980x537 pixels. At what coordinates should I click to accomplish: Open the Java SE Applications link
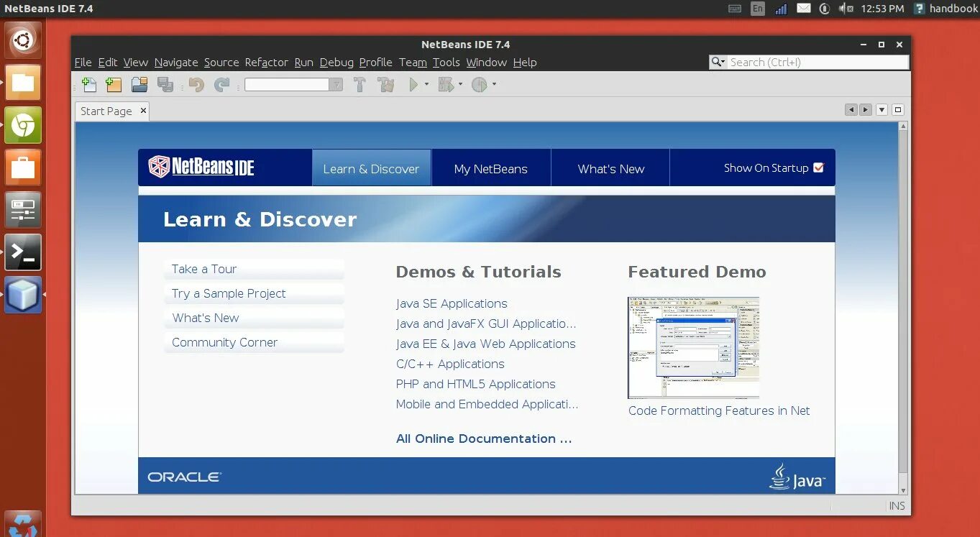tap(452, 303)
